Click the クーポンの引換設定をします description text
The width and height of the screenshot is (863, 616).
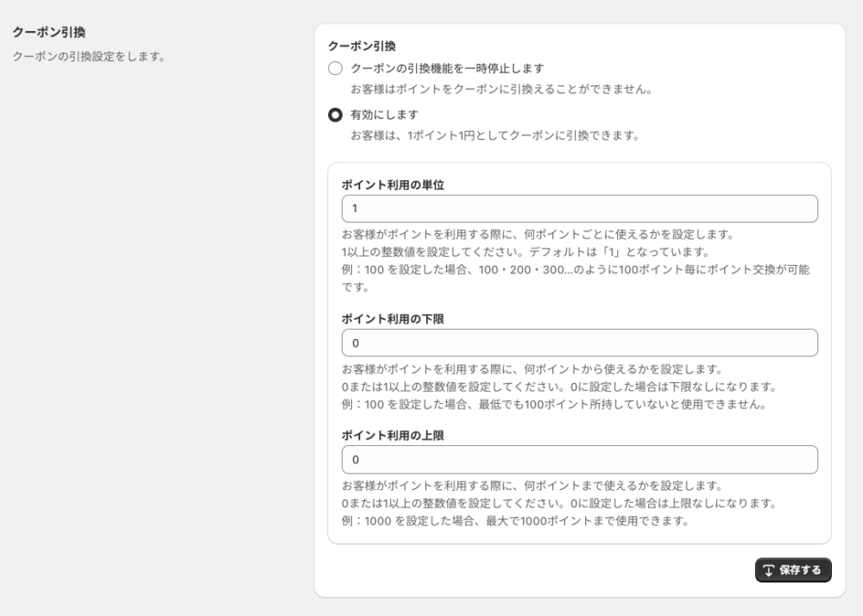tap(89, 57)
